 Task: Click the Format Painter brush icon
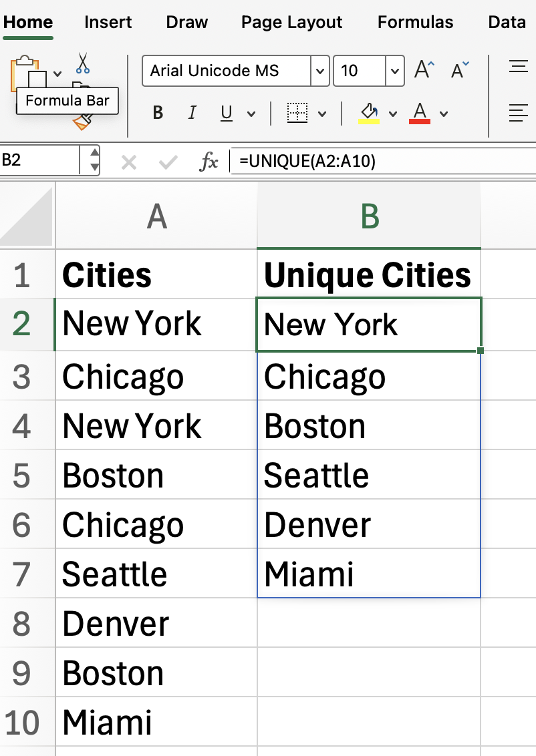tap(83, 122)
